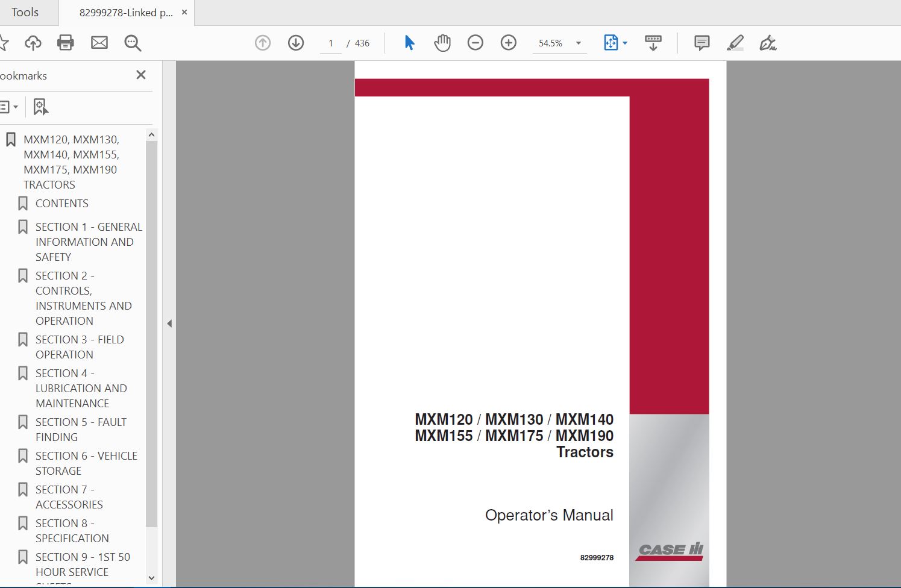Choose the selection arrow tool
This screenshot has width=901, height=588.
coord(410,43)
